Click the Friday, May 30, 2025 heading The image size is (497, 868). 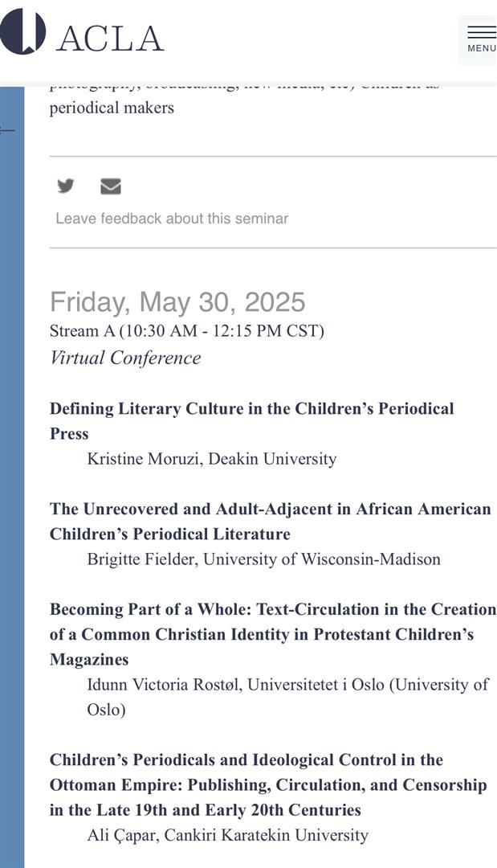tap(177, 302)
